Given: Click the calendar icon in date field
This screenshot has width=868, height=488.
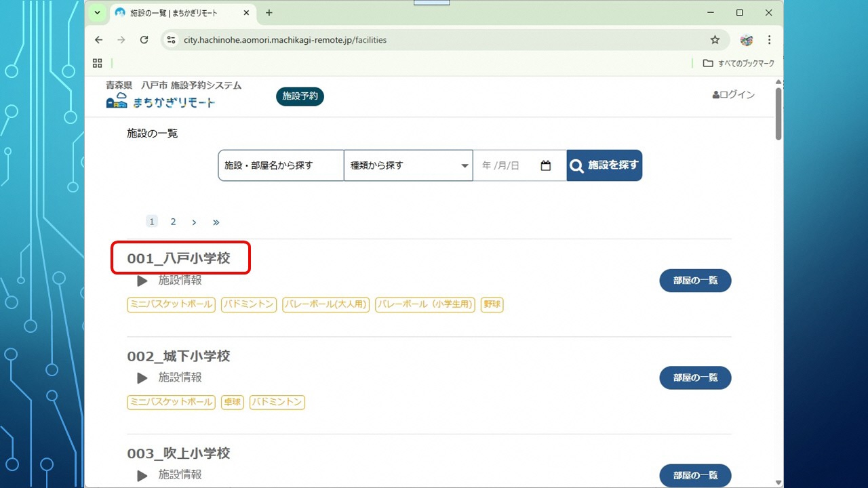Looking at the screenshot, I should [546, 165].
